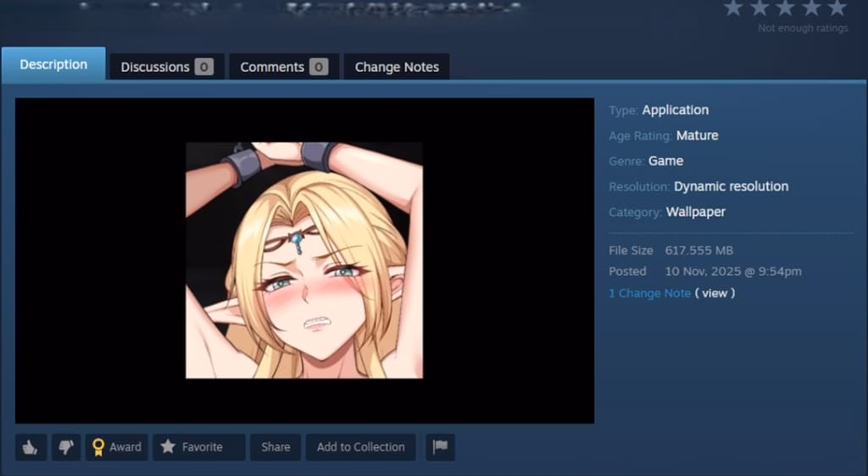
Task: Give an Award to this item
Action: click(x=117, y=447)
